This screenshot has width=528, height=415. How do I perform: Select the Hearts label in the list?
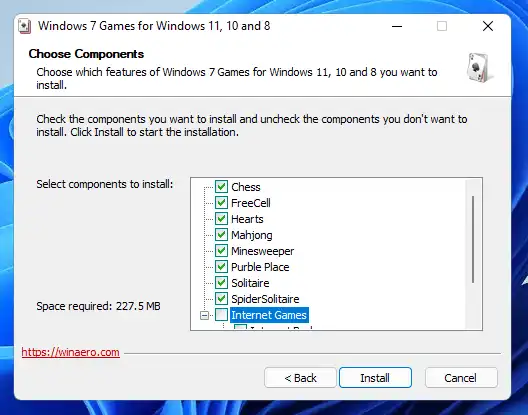[247, 219]
